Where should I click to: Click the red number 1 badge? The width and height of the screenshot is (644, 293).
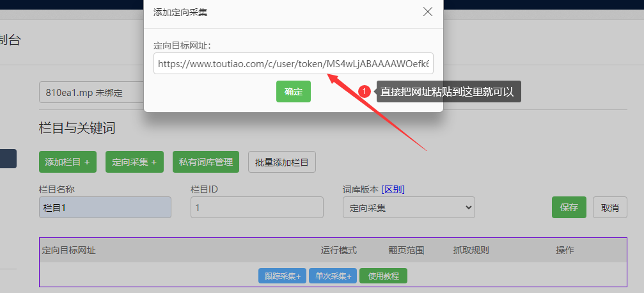pos(365,91)
